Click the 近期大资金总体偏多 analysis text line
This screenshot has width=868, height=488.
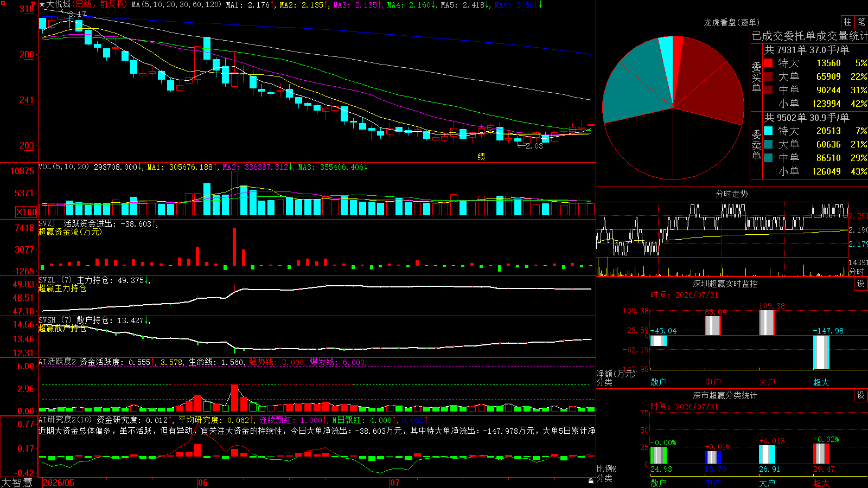[317, 431]
